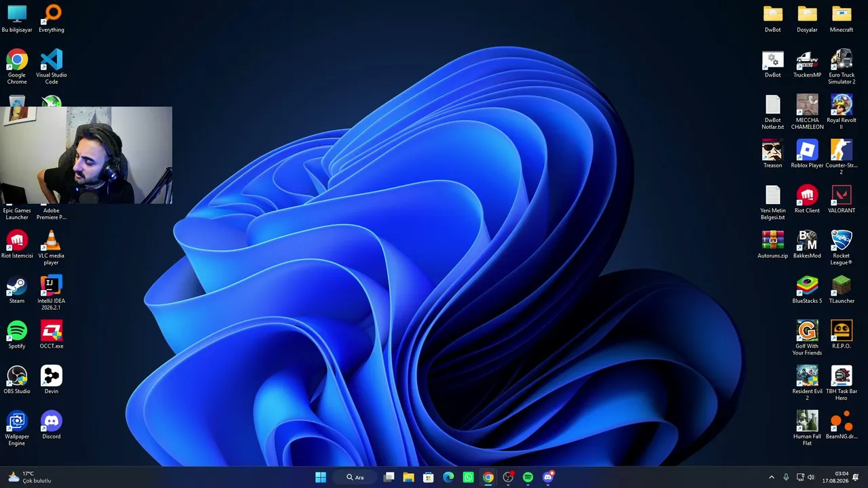Select the Riot İstemcisi desktop shortcut
This screenshot has height=488, width=868.
tap(17, 245)
